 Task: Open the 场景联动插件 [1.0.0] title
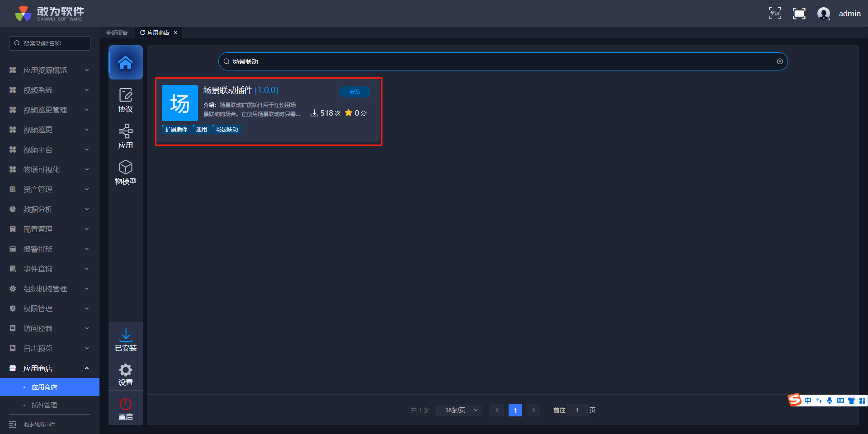coord(241,90)
